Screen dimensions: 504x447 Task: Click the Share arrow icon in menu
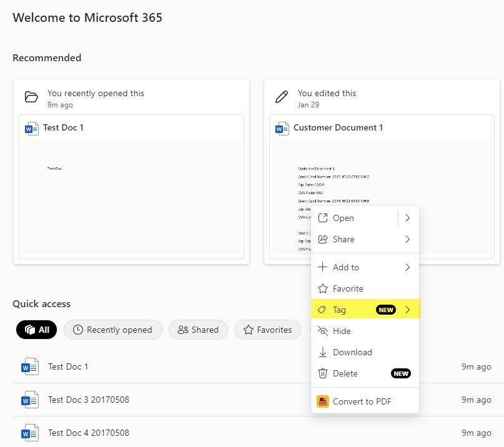[323, 239]
